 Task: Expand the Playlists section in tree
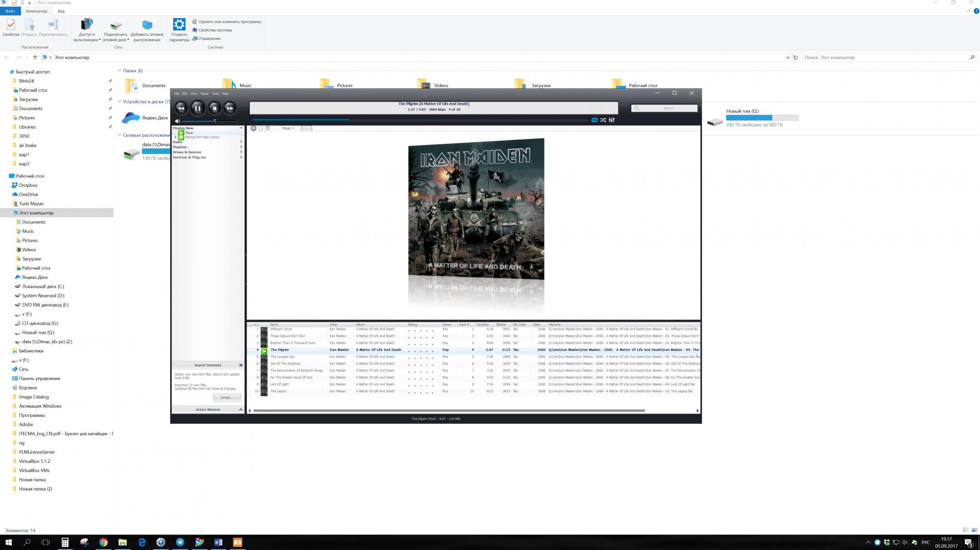pos(241,147)
